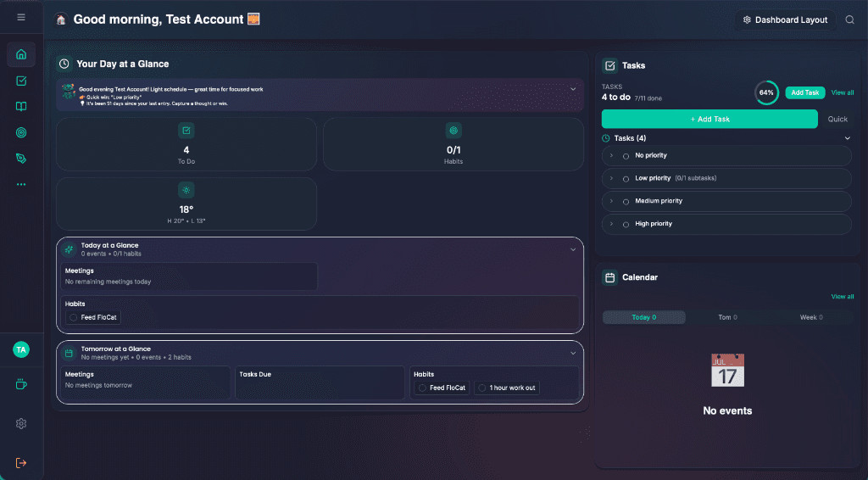Switch calendar to Week tab
868x480 pixels.
(811, 317)
